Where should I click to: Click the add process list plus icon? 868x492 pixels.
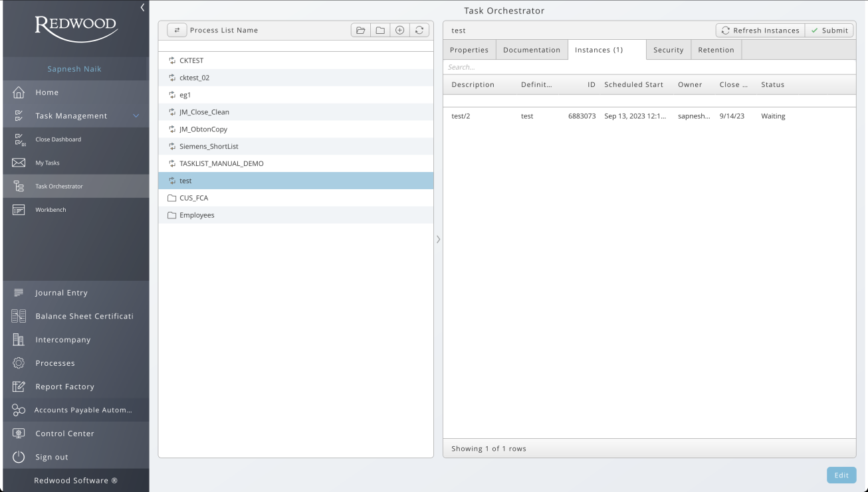[399, 30]
